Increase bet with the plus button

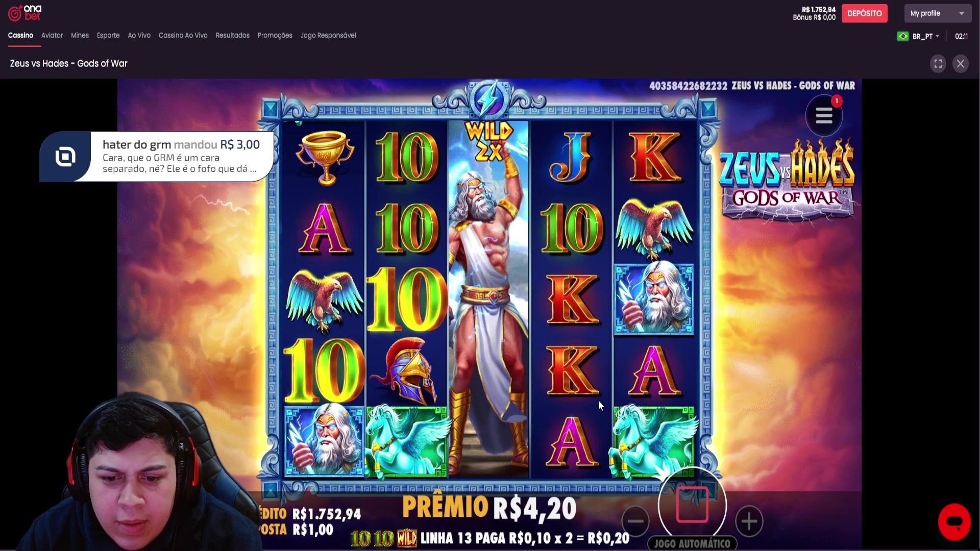coord(749,521)
